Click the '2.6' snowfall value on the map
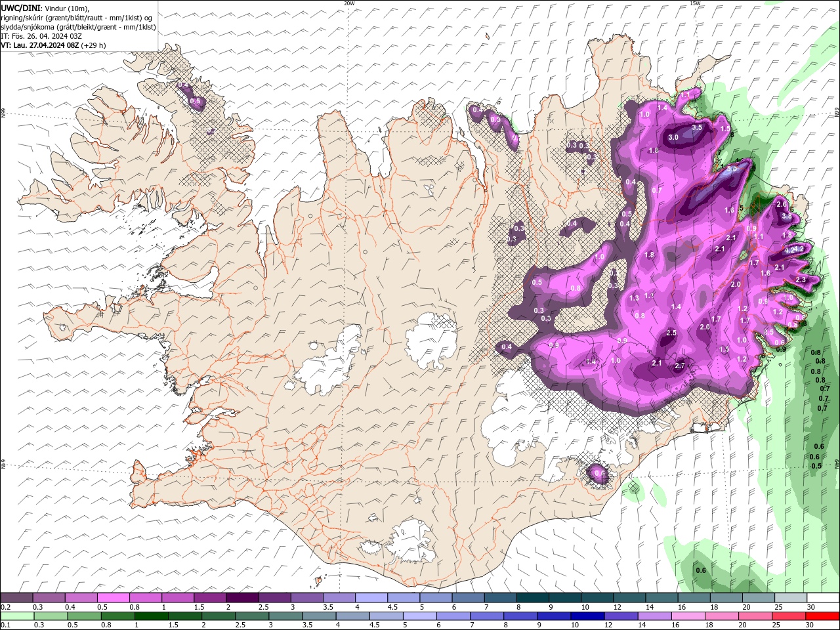This screenshot has width=840, height=630. [x=782, y=204]
